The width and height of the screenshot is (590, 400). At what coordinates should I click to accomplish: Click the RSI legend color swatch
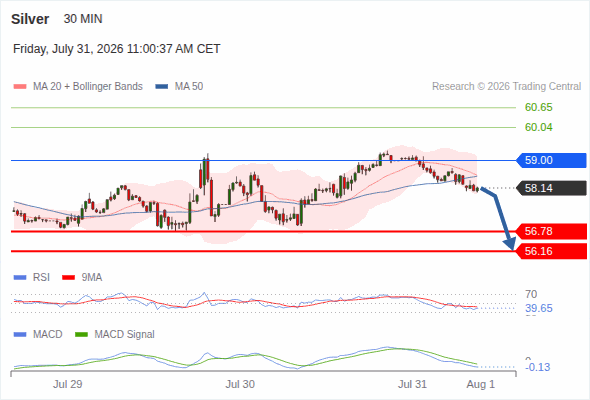click(x=20, y=278)
